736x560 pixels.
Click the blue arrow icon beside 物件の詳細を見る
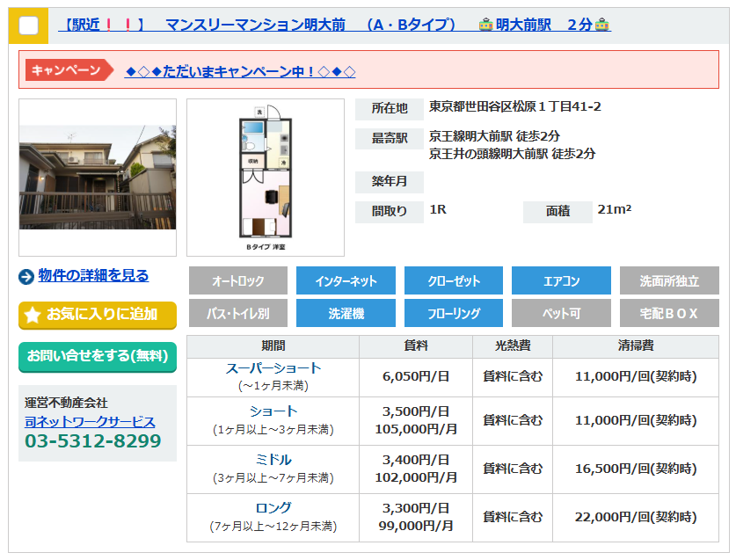coord(26,276)
